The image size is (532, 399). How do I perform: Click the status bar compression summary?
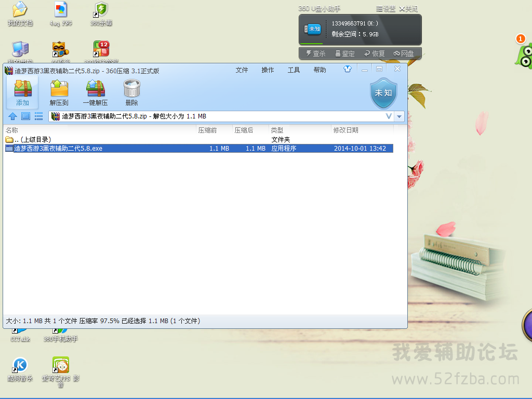click(x=103, y=321)
